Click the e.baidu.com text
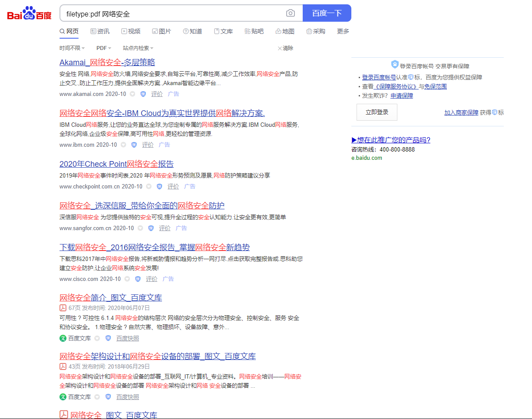Screen dimensions: 532x419 pos(367,158)
